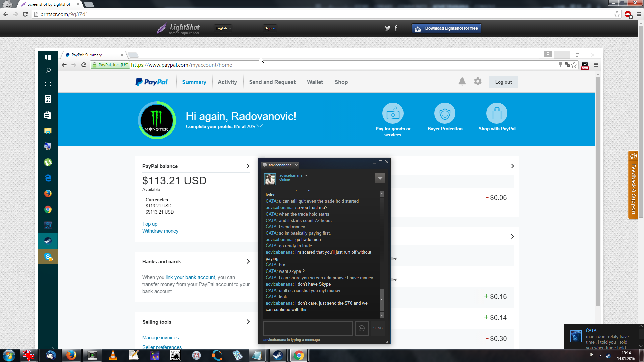The image size is (644, 362).
Task: Click the PayPal notifications bell icon
Action: [x=462, y=81]
